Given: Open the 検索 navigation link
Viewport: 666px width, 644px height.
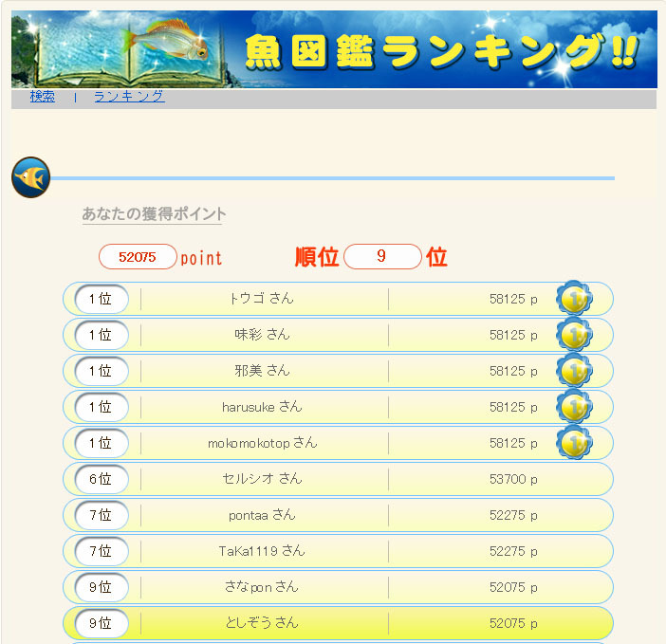Looking at the screenshot, I should 43,97.
